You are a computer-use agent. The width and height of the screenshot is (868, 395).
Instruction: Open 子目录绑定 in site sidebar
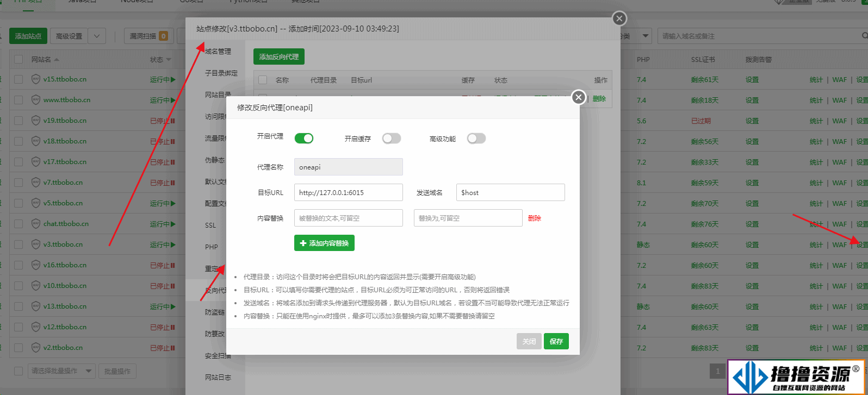(221, 73)
